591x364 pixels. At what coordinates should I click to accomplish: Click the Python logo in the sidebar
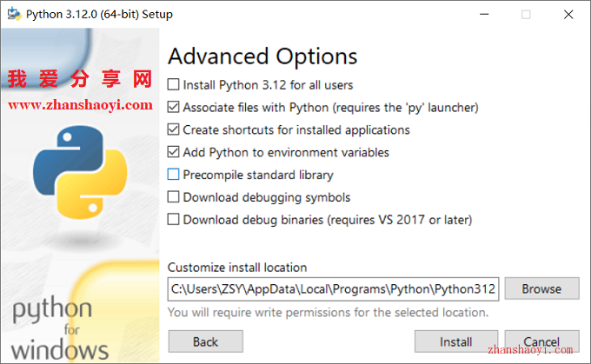[x=80, y=172]
